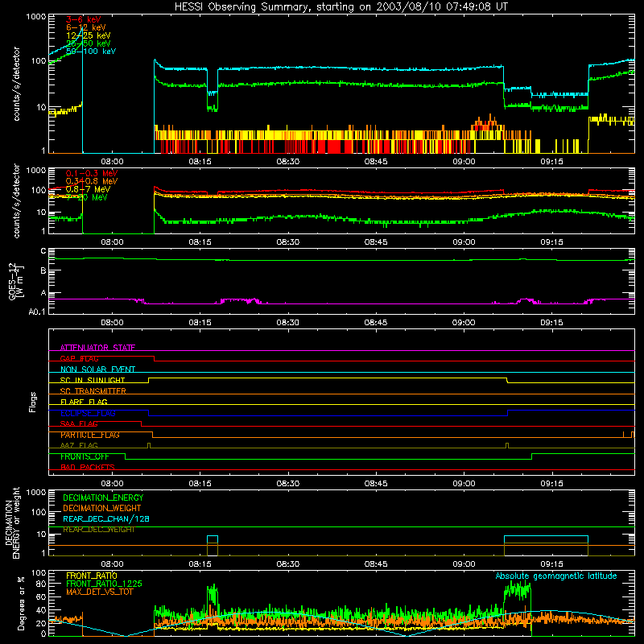Screen dimensions: 644x644
Task: Click the 80 tick on Degrees axis
Action: [x=41, y=584]
